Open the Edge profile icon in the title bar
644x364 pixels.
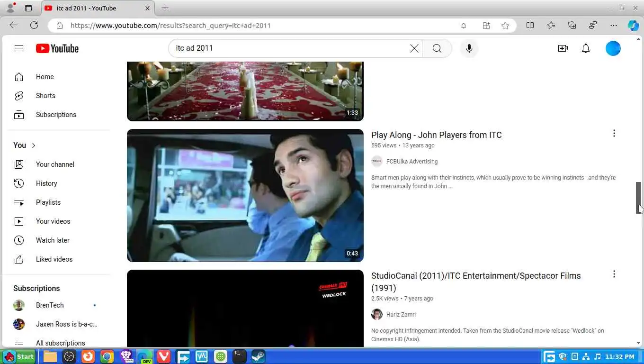point(10,8)
